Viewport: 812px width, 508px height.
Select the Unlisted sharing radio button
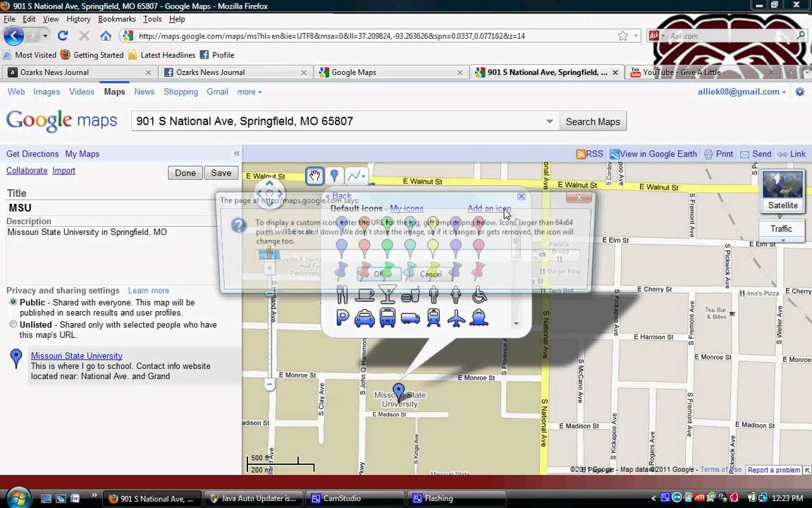[13, 325]
